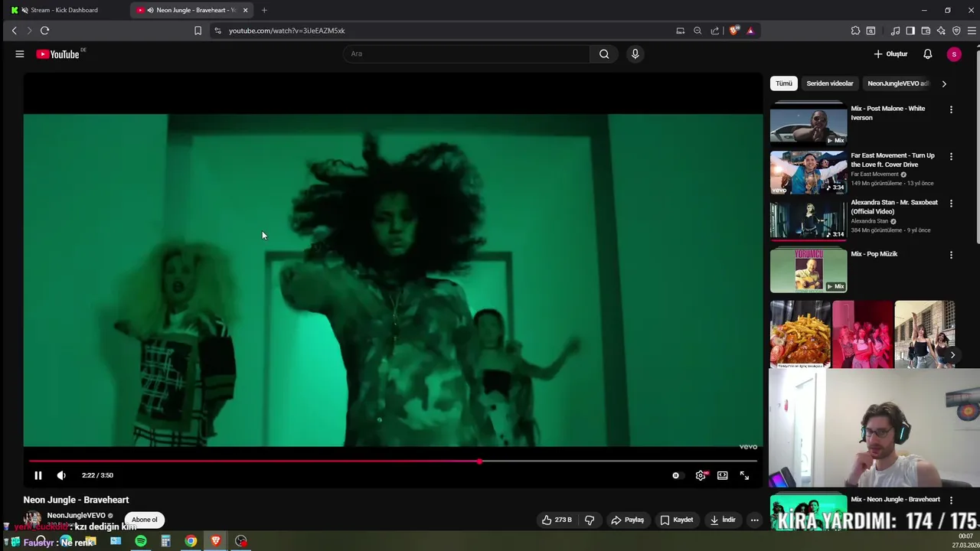Subscribe with the Abone ol button
The image size is (980, 551).
144,520
